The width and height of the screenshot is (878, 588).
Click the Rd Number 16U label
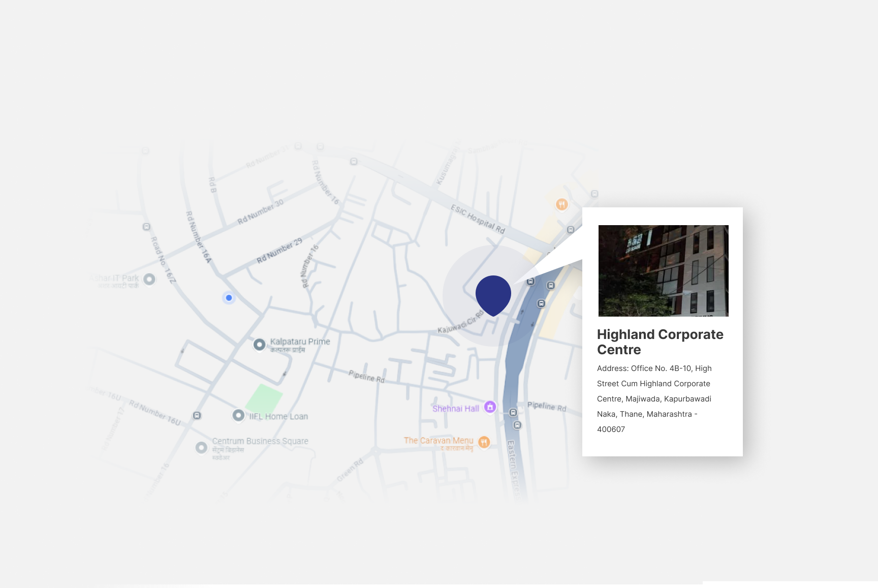point(154,413)
